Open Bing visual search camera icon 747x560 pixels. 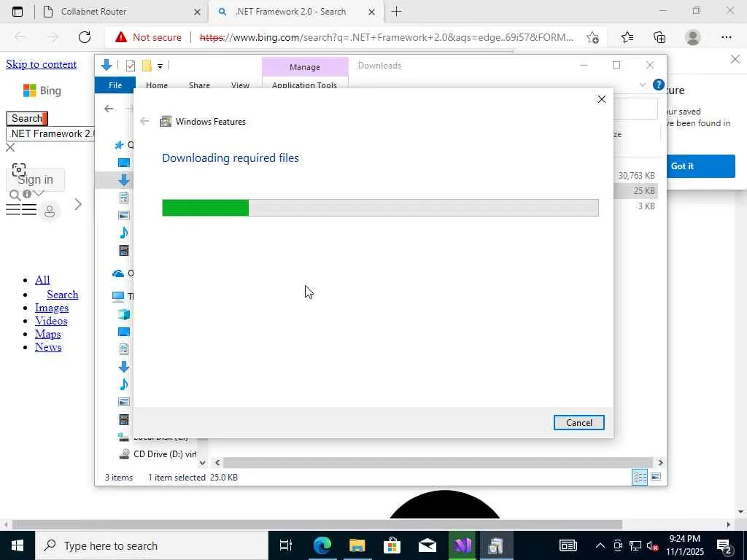tap(18, 169)
